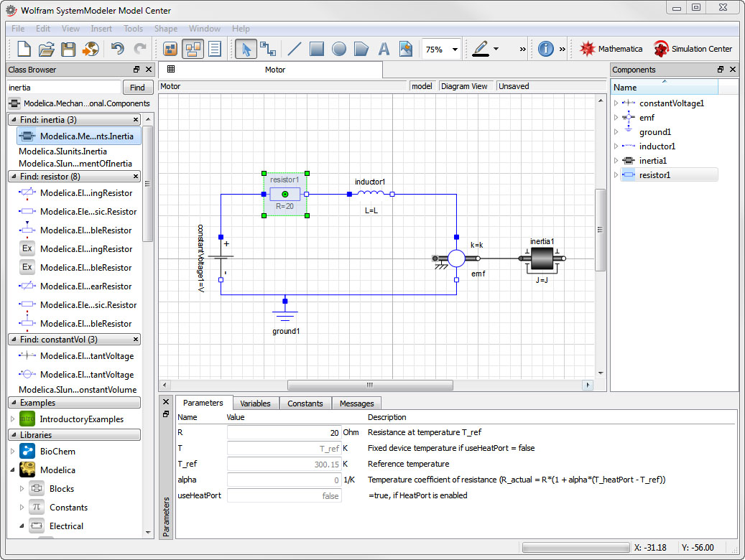Expand the BioChem library node
The width and height of the screenshot is (745, 560).
click(x=13, y=451)
